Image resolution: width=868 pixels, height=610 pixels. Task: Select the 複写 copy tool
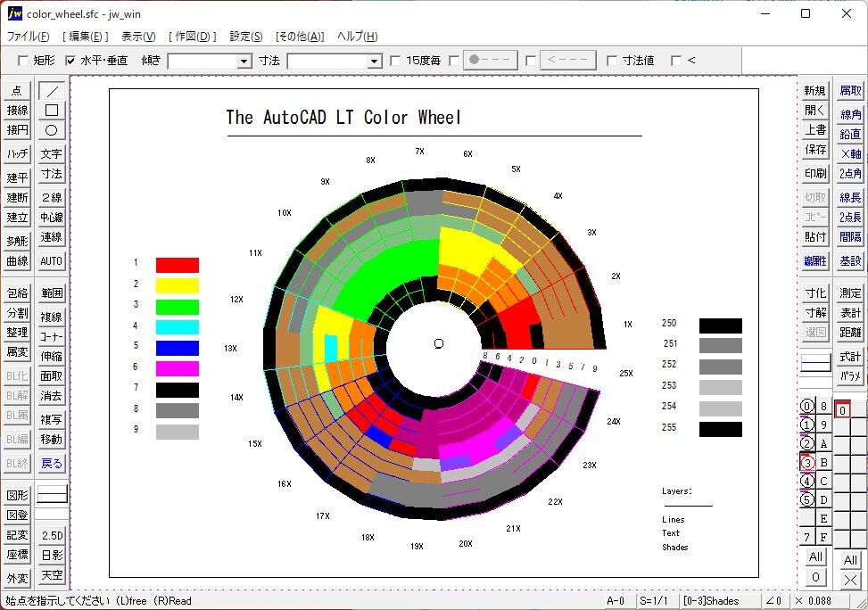point(52,419)
